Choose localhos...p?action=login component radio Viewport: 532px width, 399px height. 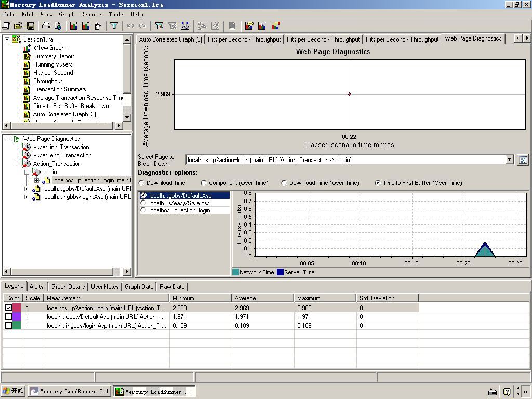143,210
